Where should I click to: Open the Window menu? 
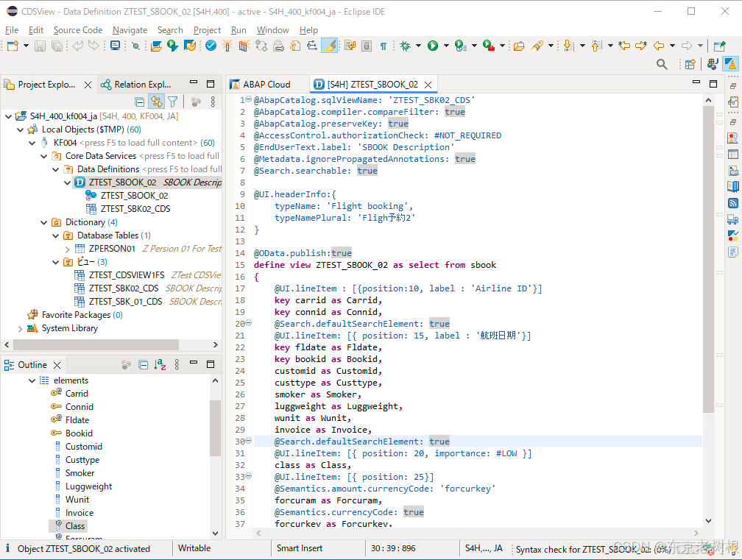[x=272, y=29]
